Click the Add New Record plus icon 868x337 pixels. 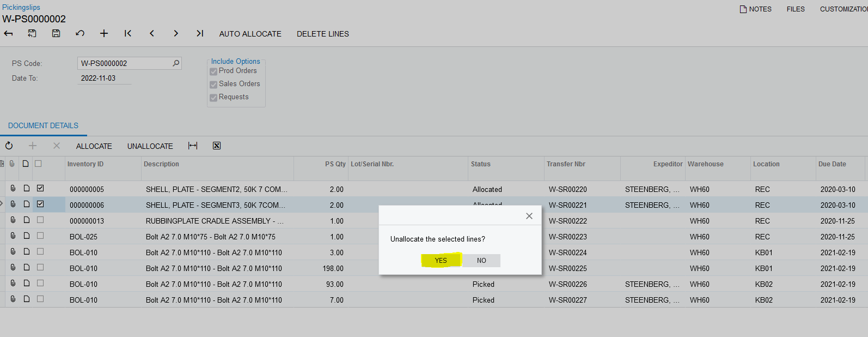point(104,34)
